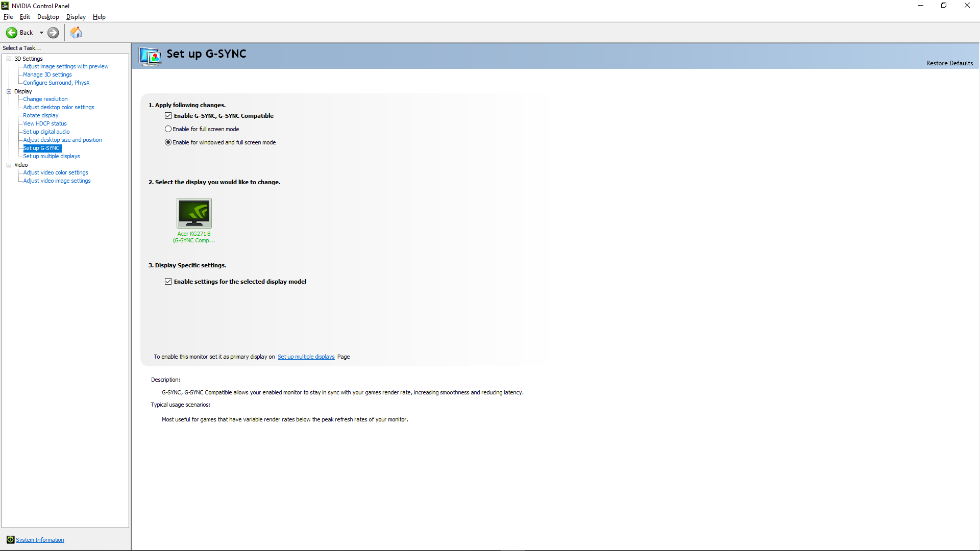Image resolution: width=980 pixels, height=551 pixels.
Task: Follow the Set up multiple displays hyperlink
Action: 306,357
